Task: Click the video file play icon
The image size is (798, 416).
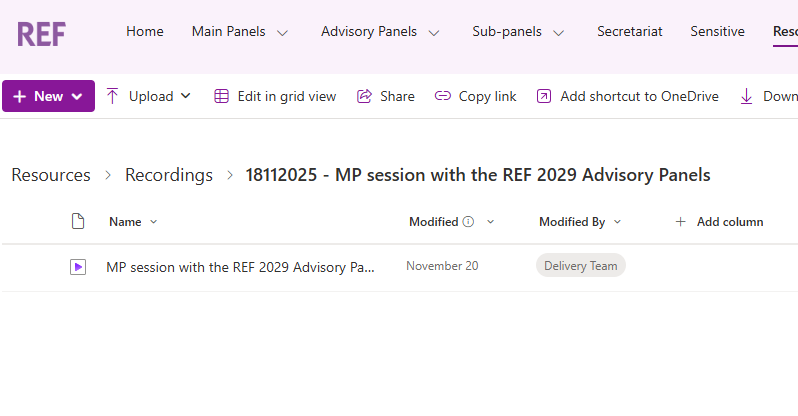Action: pyautogui.click(x=78, y=267)
